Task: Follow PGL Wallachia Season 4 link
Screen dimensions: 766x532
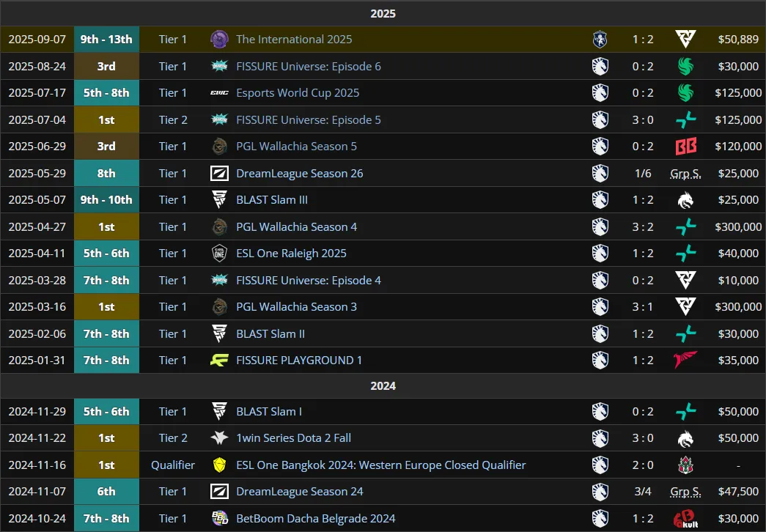Action: [x=297, y=226]
